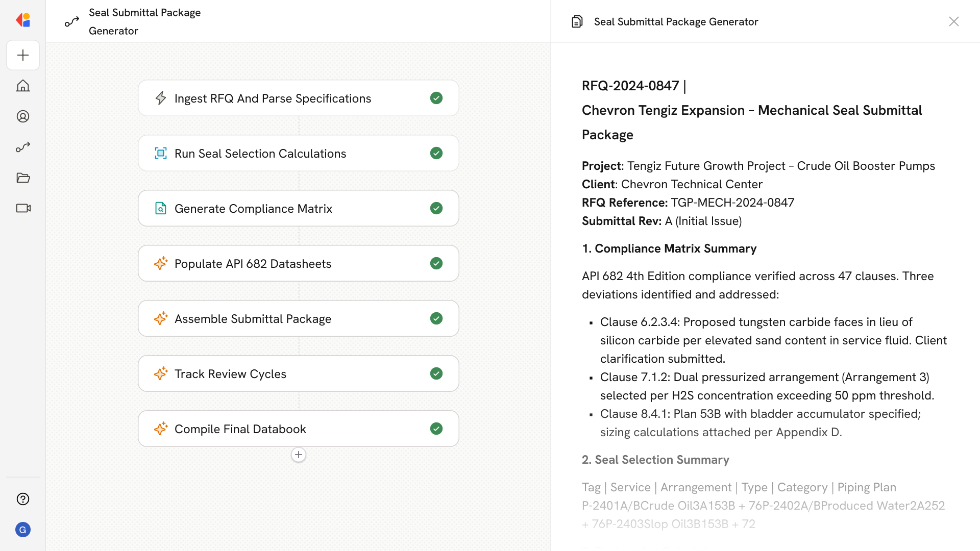Open the help question mark icon
This screenshot has width=980, height=551.
(23, 499)
